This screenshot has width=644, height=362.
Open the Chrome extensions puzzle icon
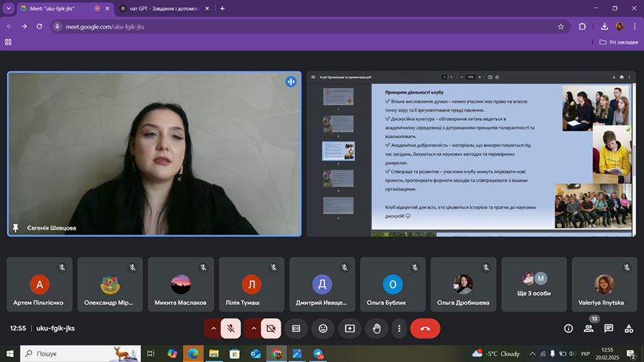click(x=582, y=26)
